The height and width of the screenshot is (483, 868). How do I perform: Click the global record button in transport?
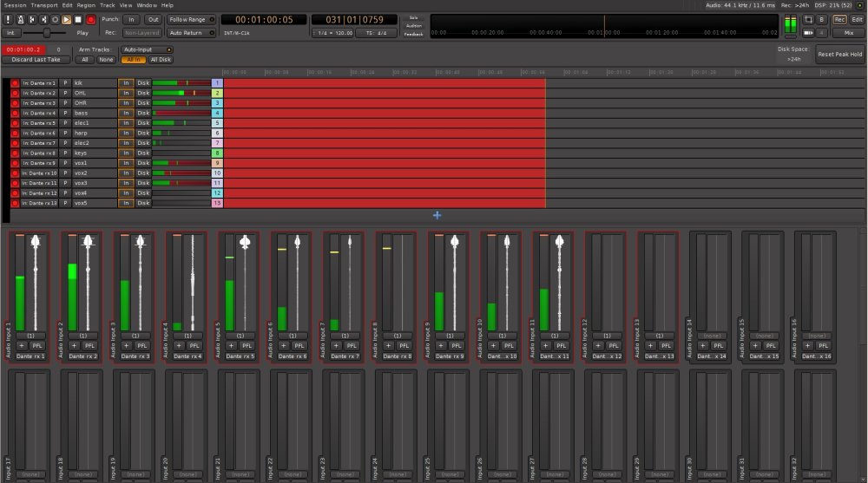pyautogui.click(x=90, y=19)
